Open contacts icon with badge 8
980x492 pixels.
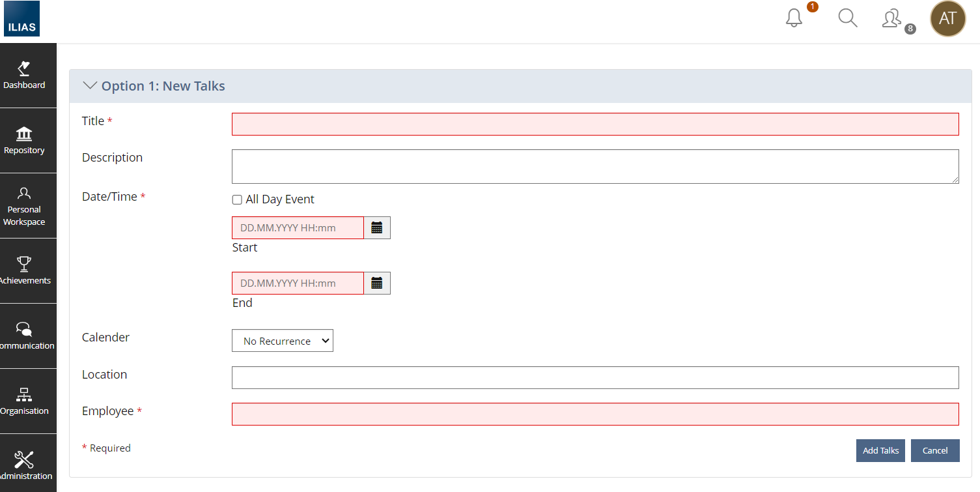[891, 18]
